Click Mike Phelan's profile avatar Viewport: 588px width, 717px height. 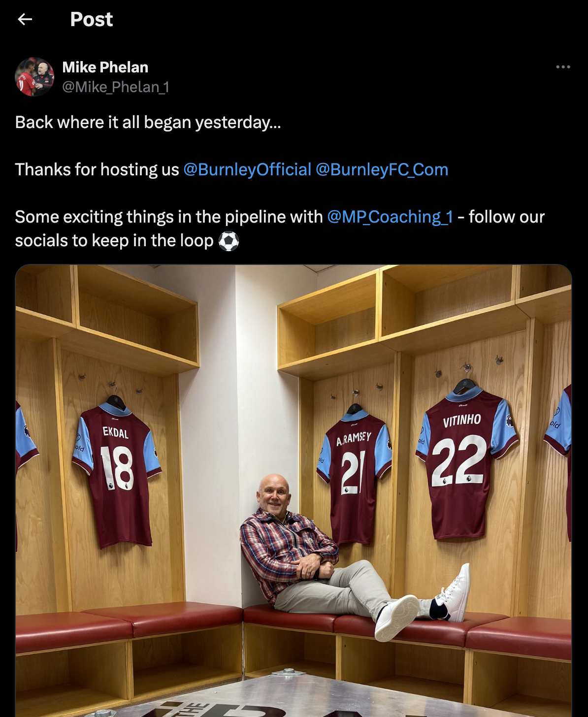pyautogui.click(x=34, y=77)
